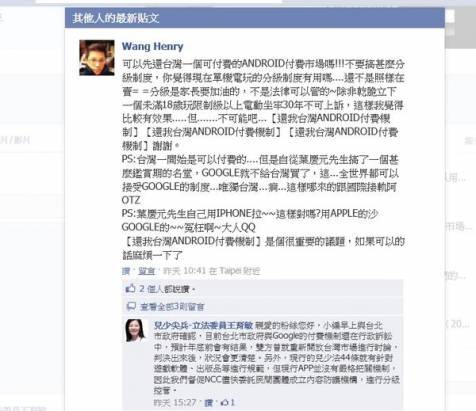Open Wang Henry's profile picture
476x411 pixels.
tap(97, 58)
